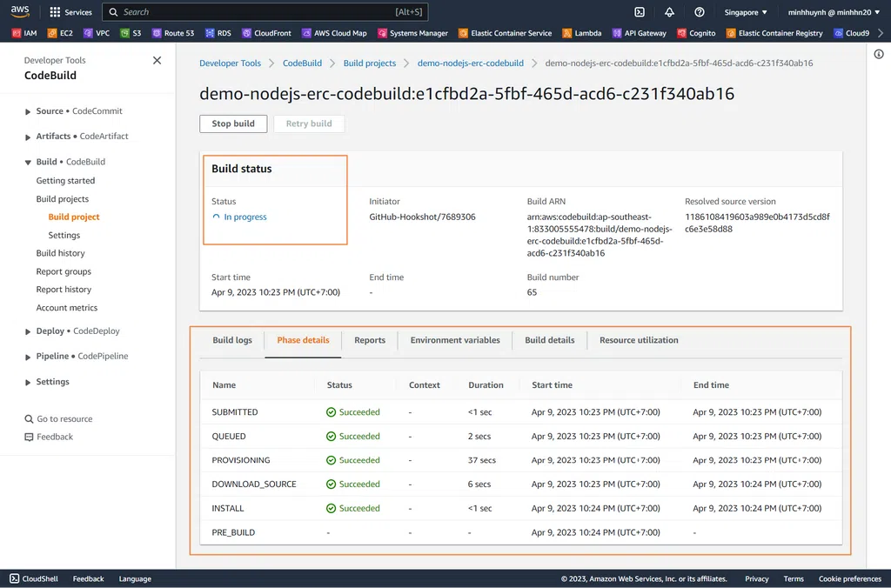Expand the Artifacts CodeArtifact section
This screenshot has height=588, width=891.
27,137
